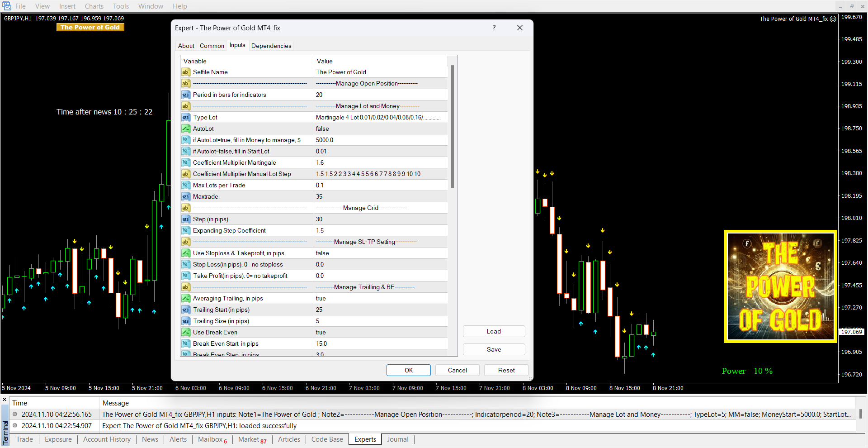Click the integer icon beside Maxtrade
This screenshot has height=448, width=868.
click(185, 196)
